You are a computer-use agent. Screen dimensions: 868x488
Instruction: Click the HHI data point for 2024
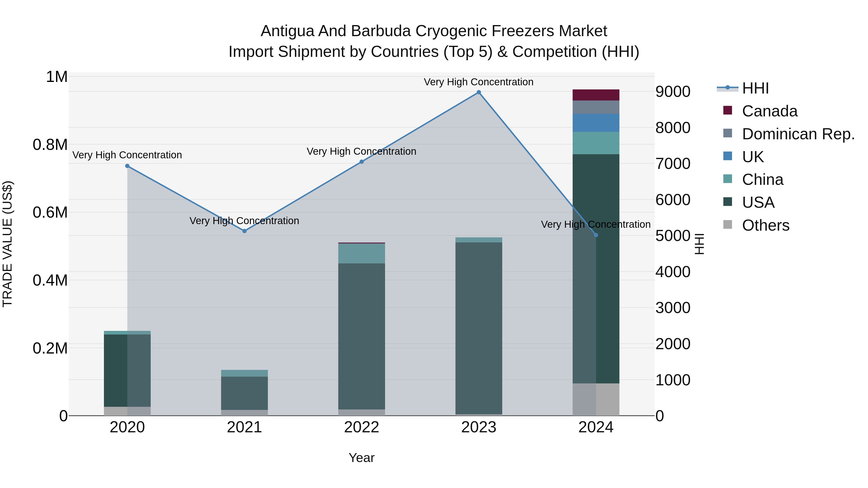click(x=596, y=235)
